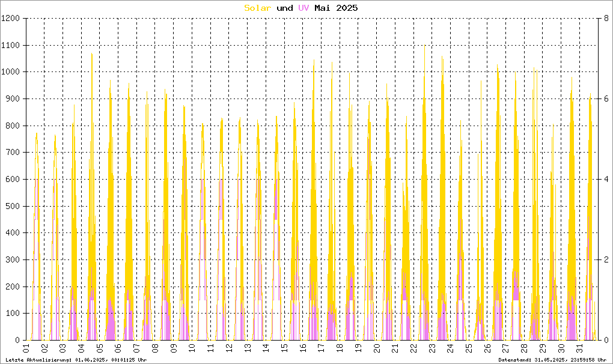Click the pink 'UV' word in title
Viewport: 613px width, 364px height.
303,8
